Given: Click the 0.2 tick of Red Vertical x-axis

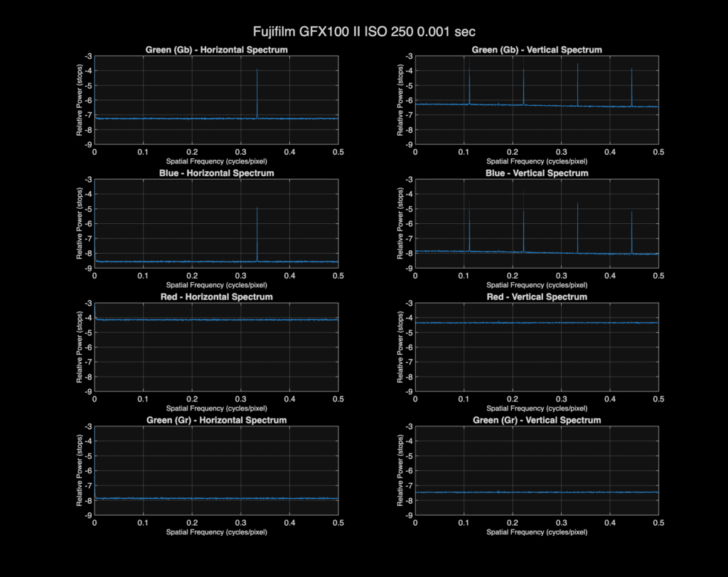Looking at the screenshot, I should (513, 399).
